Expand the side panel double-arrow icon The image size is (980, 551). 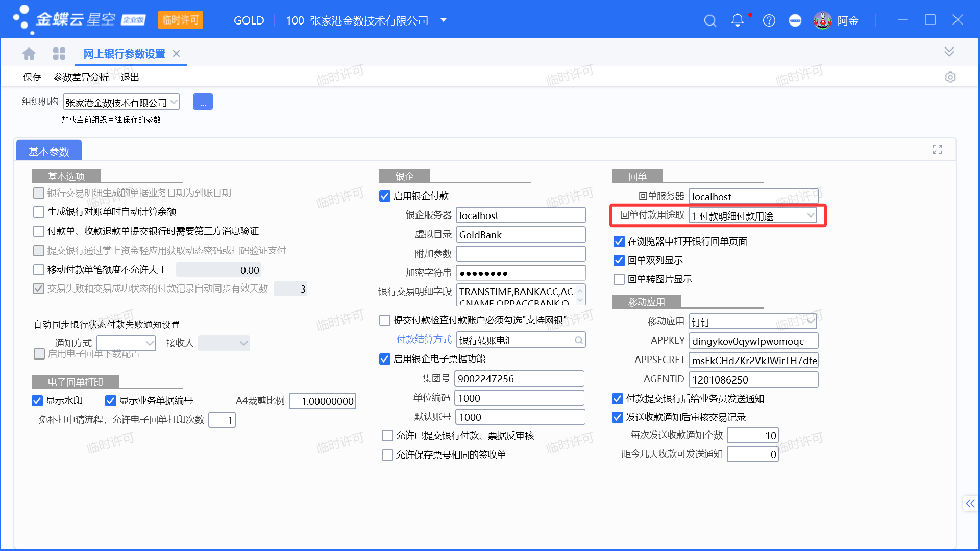(x=970, y=504)
